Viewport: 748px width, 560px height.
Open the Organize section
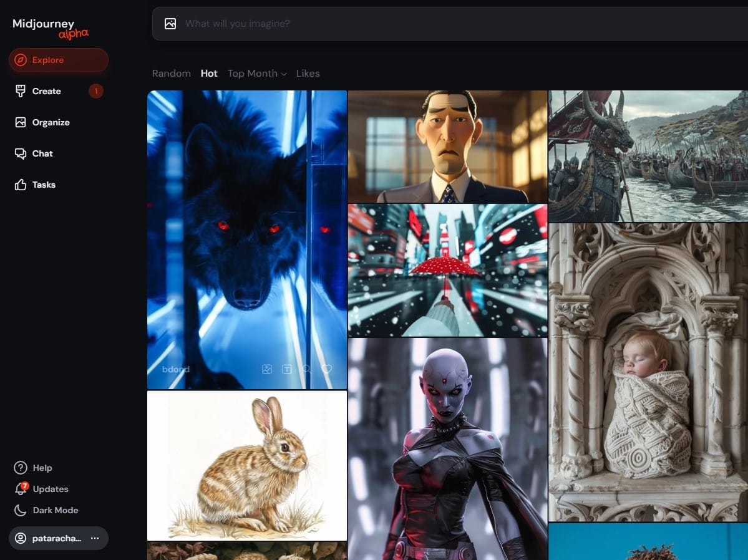tap(51, 122)
